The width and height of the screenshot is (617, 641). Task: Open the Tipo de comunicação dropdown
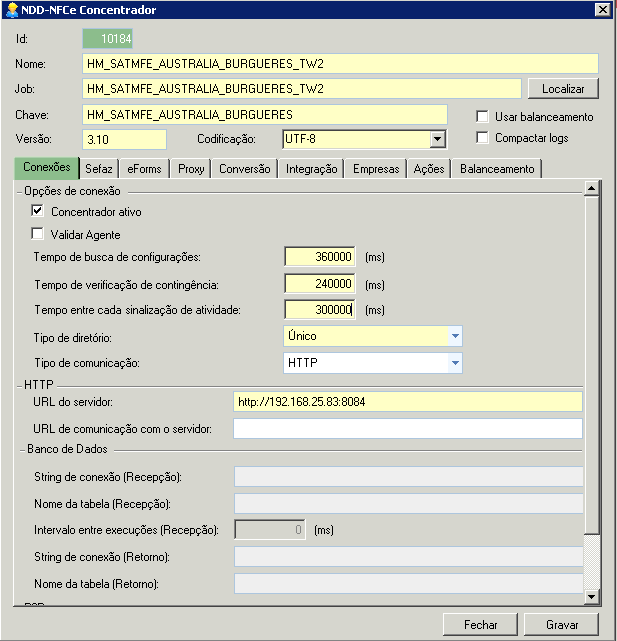455,363
